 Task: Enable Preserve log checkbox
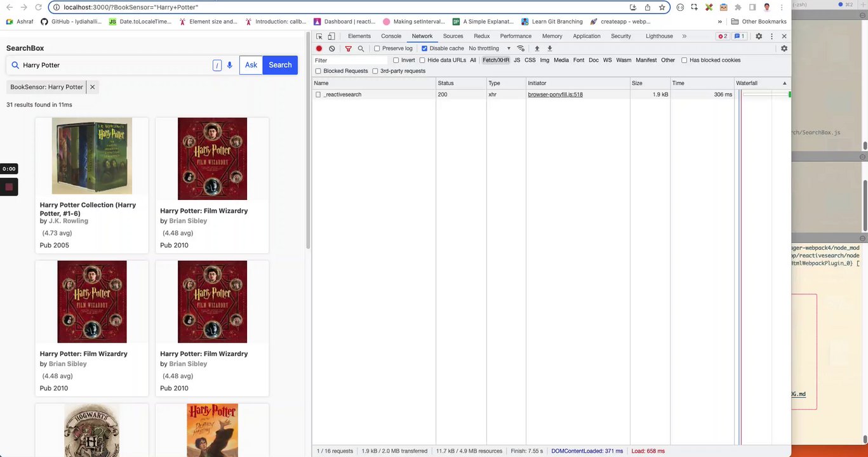pos(377,48)
